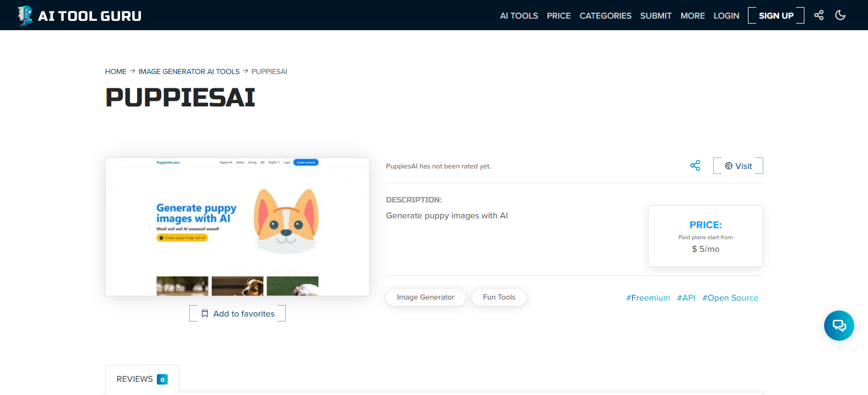Expand the MORE menu
This screenshot has height=395, width=868.
[693, 16]
